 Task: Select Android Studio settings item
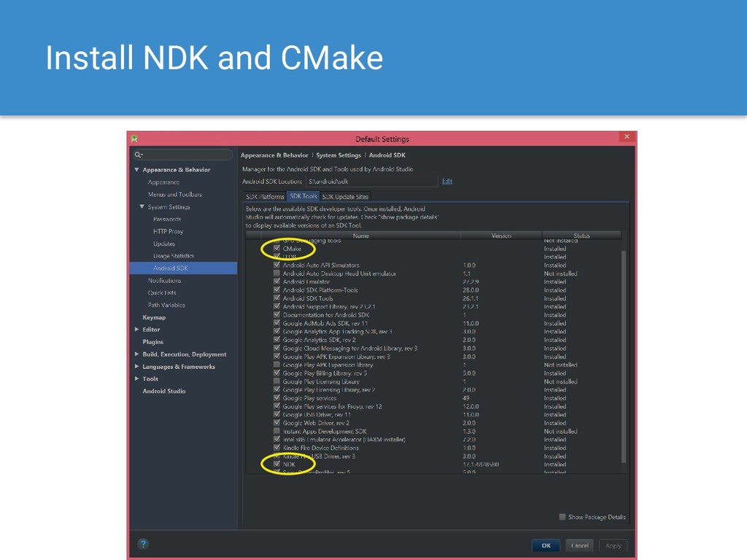point(164,391)
